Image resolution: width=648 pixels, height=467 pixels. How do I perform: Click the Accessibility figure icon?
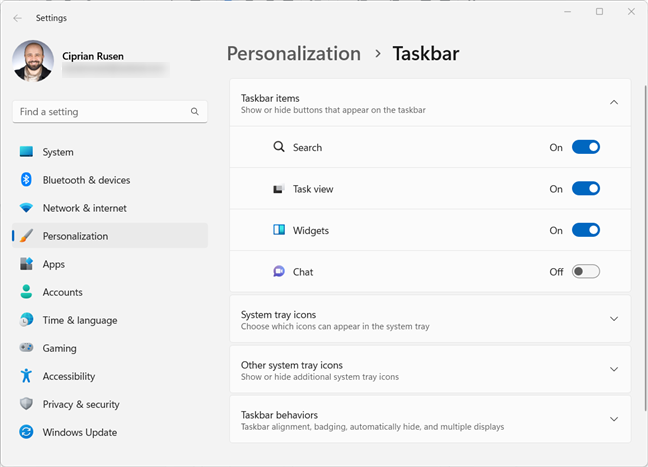pos(26,376)
